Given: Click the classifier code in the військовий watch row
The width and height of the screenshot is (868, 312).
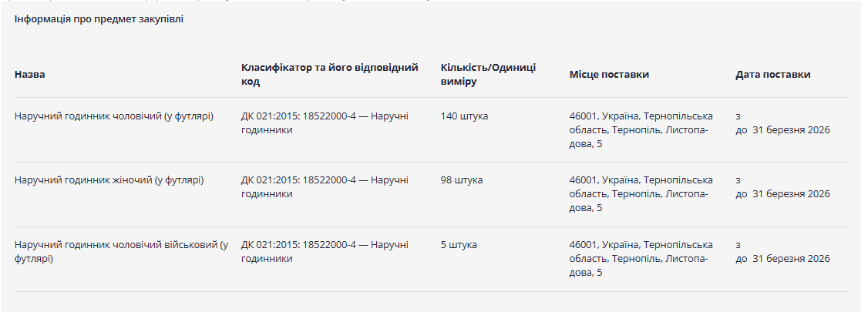Looking at the screenshot, I should [325, 252].
